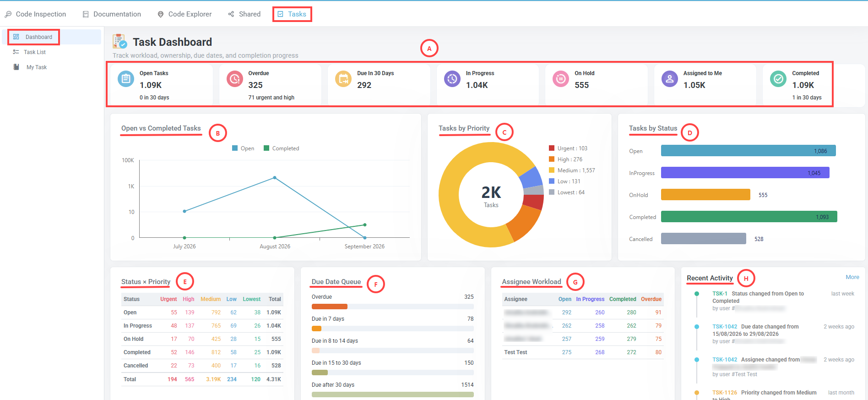
Task: Toggle Urgent : 103 in priority legend
Action: [568, 148]
